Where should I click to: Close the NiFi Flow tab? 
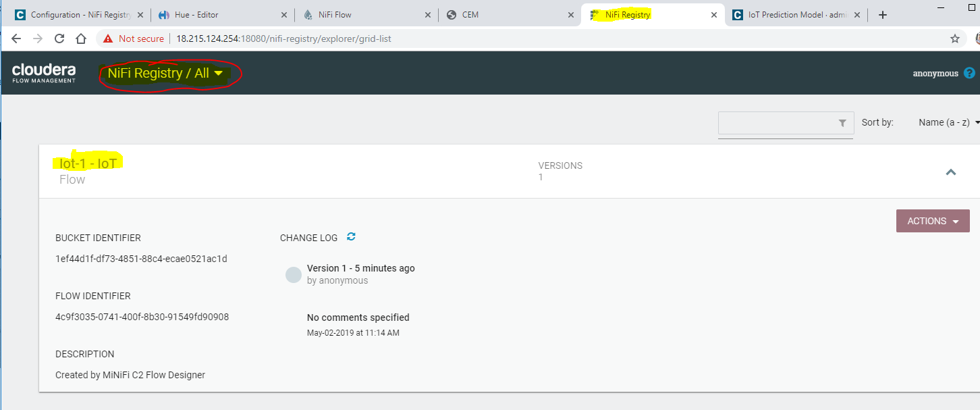(x=427, y=15)
